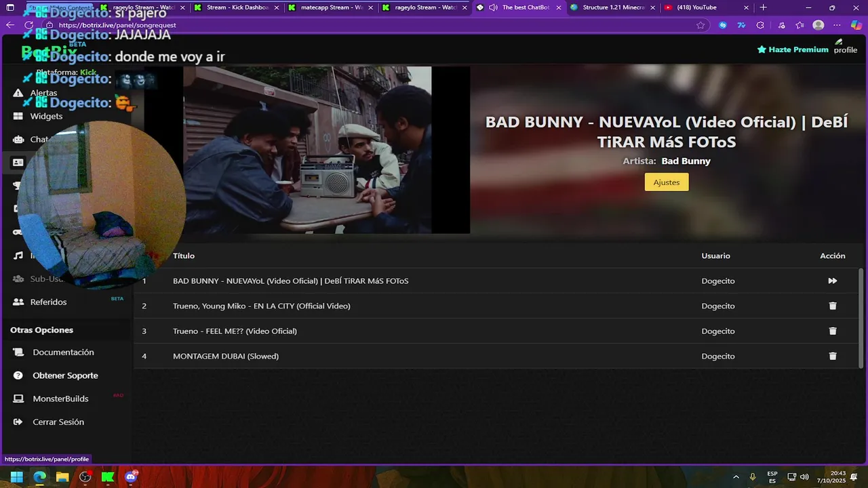Open the Ajustes settings button
Viewport: 868px width, 488px height.
666,182
